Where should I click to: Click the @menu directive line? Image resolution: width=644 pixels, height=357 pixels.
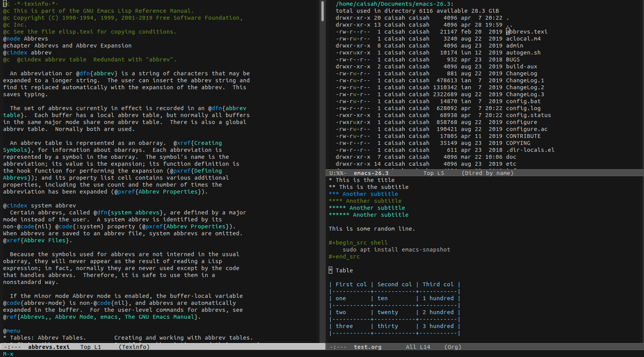(12, 331)
